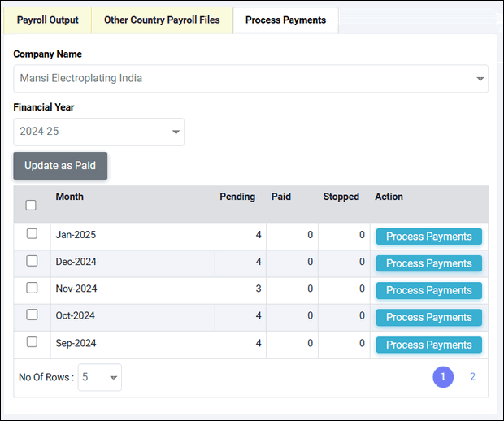The width and height of the screenshot is (504, 421).
Task: Change the No Of Rows dropdown
Action: tap(100, 377)
